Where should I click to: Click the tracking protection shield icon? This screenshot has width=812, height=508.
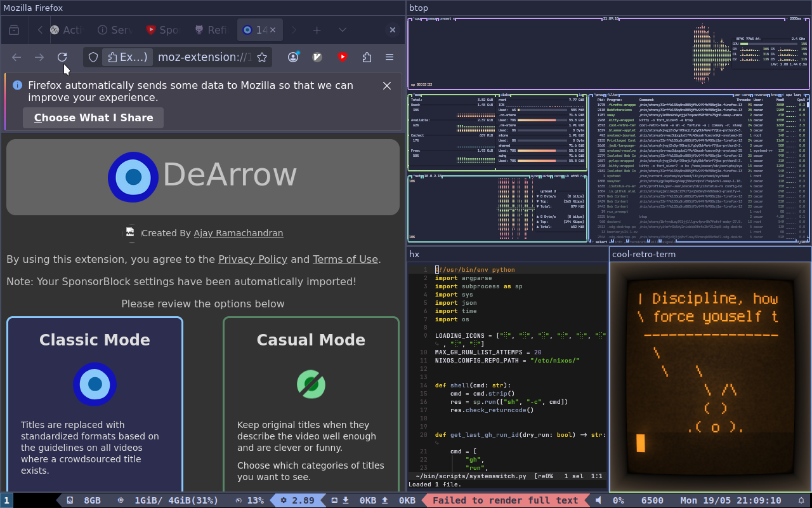click(93, 57)
